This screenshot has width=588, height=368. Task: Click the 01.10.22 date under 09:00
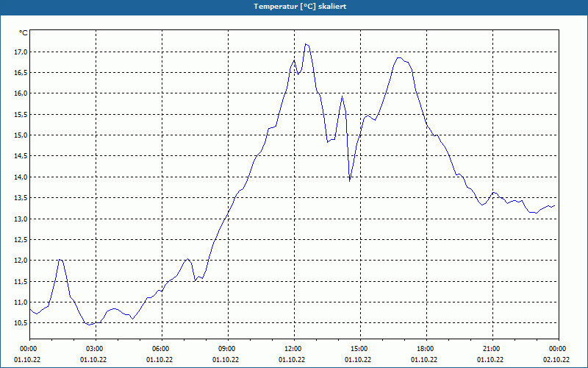click(226, 360)
